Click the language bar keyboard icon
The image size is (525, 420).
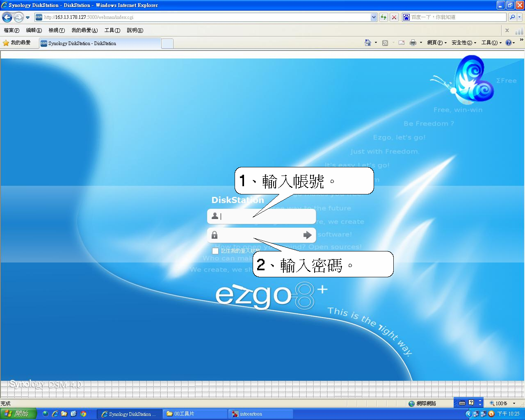pyautogui.click(x=462, y=403)
